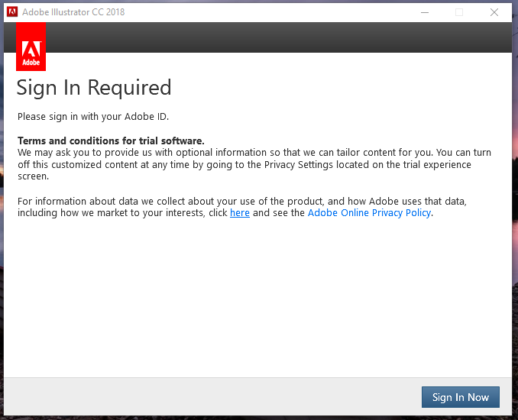Image resolution: width=518 pixels, height=420 pixels.
Task: Click the red Adobe logo
Action: click(31, 46)
